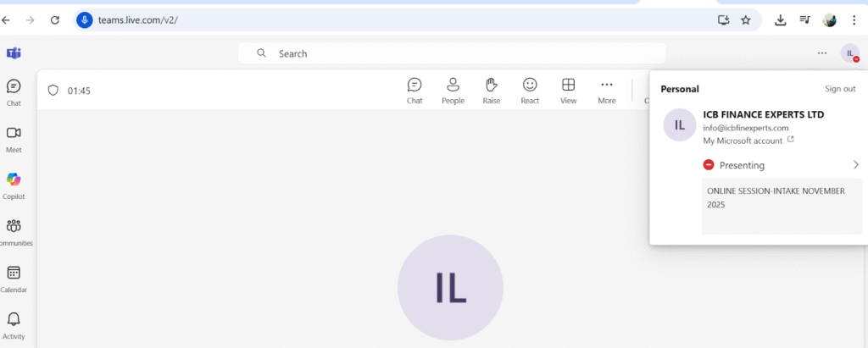Viewport: 868px width, 348px height.
Task: Open the Activity feed bell
Action: [14, 325]
